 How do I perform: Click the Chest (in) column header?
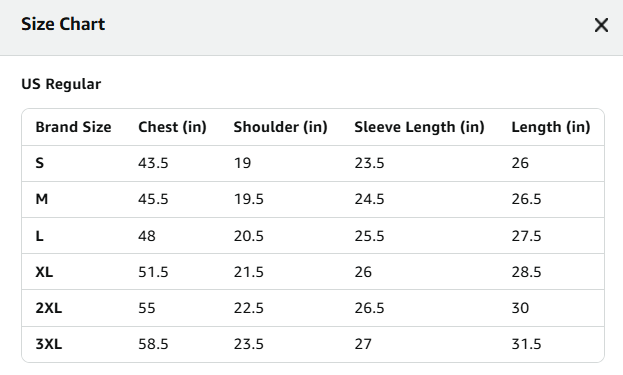[172, 127]
